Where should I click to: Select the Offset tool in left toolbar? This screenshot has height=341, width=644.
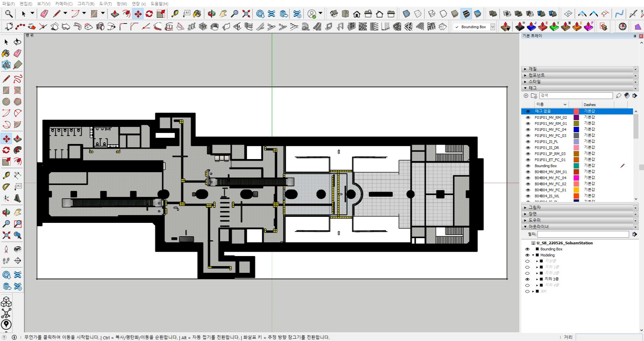(17, 161)
